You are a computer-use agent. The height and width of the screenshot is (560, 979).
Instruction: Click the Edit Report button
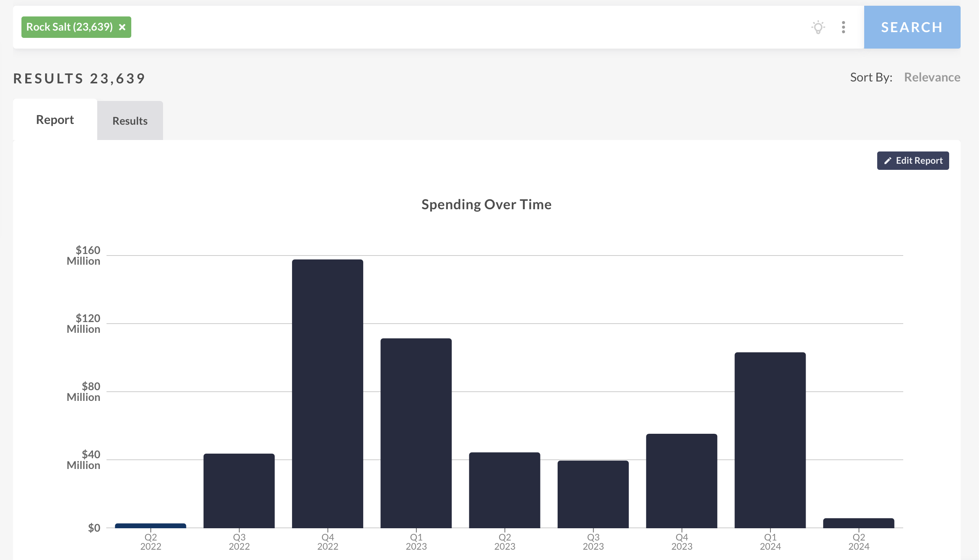[912, 161]
